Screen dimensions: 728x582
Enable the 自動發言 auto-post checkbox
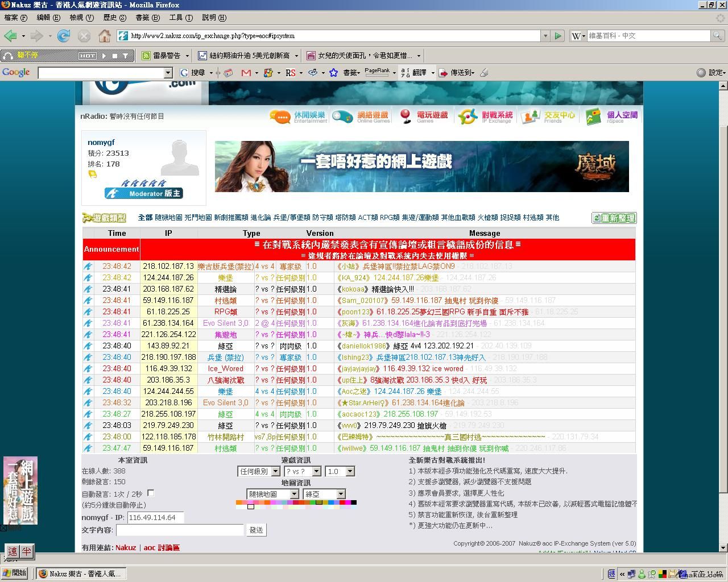click(151, 493)
